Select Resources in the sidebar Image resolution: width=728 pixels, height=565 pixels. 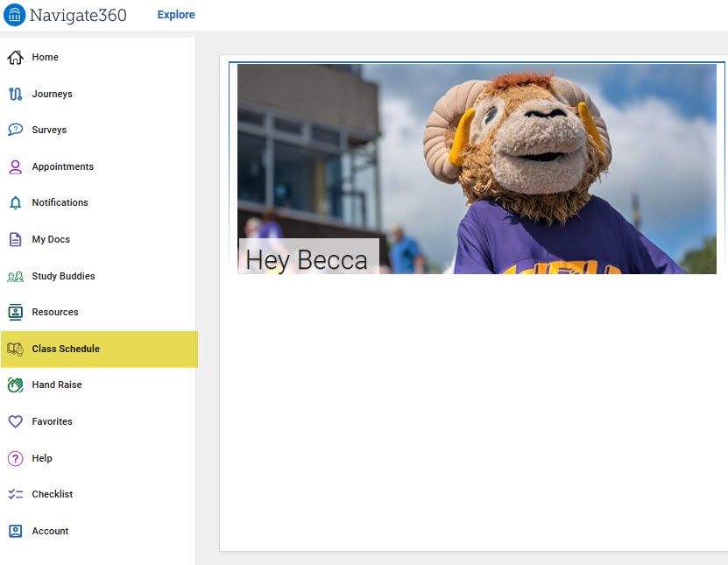[54, 312]
